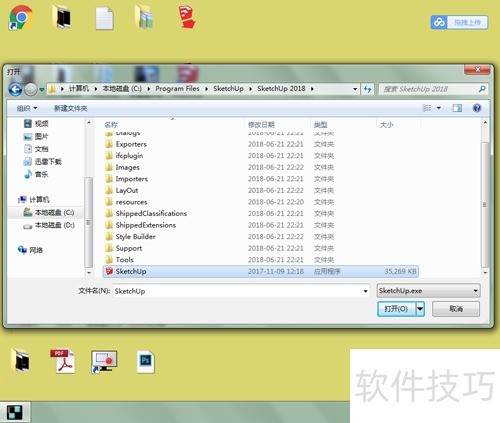The image size is (500, 423).
Task: Click the Open (O) button
Action: click(x=396, y=309)
